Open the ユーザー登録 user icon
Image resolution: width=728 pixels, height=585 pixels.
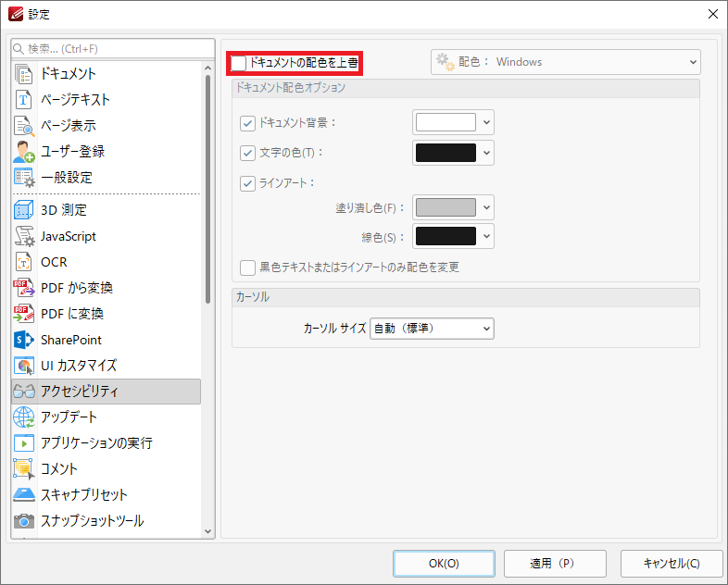pos(23,151)
